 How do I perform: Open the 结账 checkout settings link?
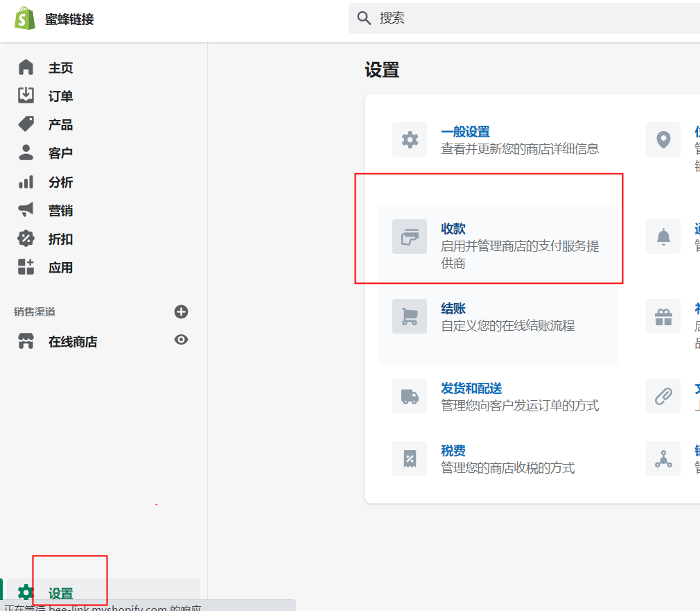click(453, 309)
